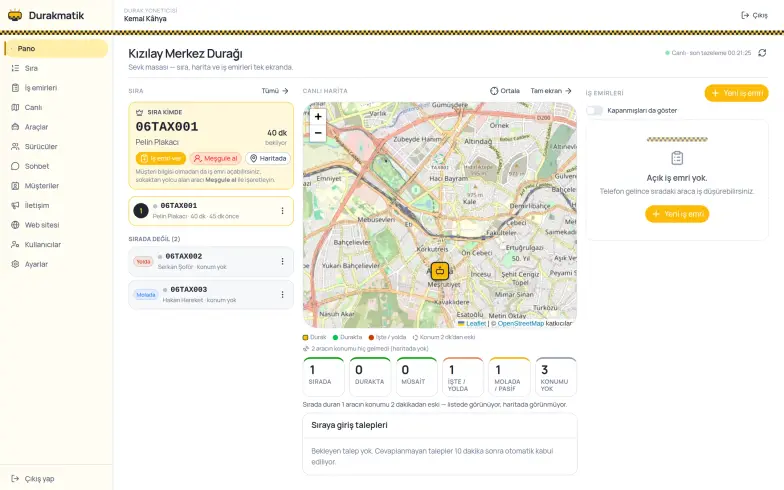Click the Molada badge on 06TAX003
The image size is (784, 490).
[x=146, y=295]
